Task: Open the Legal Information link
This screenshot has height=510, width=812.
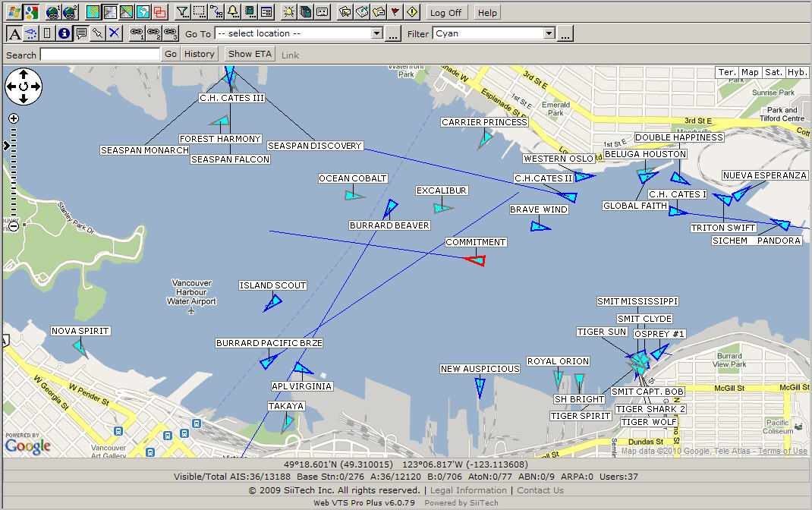Action: coord(470,490)
